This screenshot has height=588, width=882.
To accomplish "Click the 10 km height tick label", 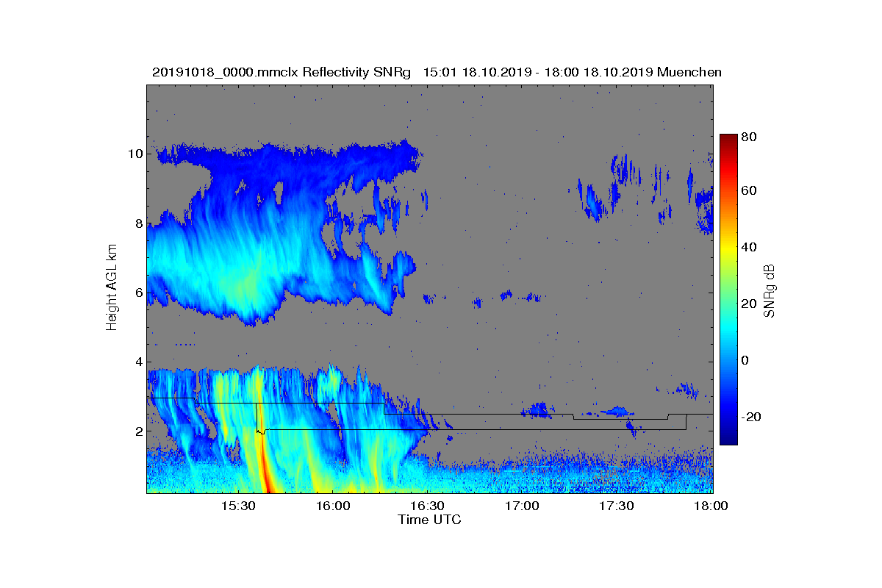I will click(x=135, y=154).
